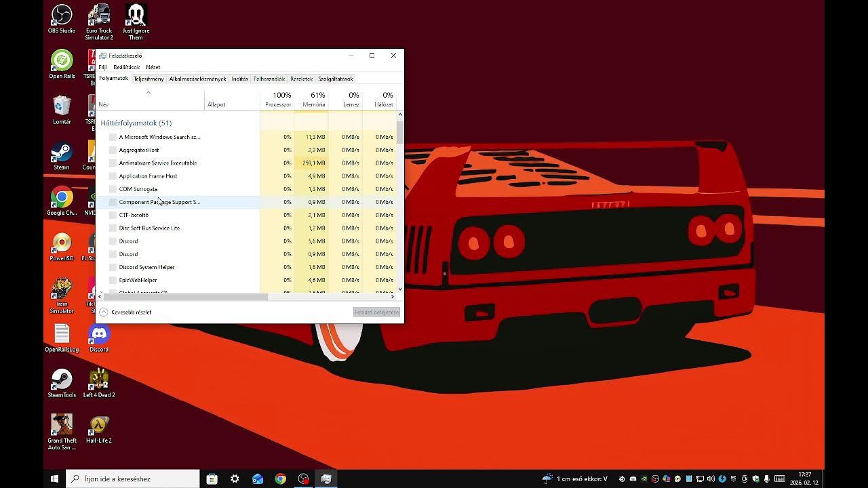Viewport: 868px width, 488px height.
Task: Open the weather widget showing eső
Action: (x=575, y=479)
